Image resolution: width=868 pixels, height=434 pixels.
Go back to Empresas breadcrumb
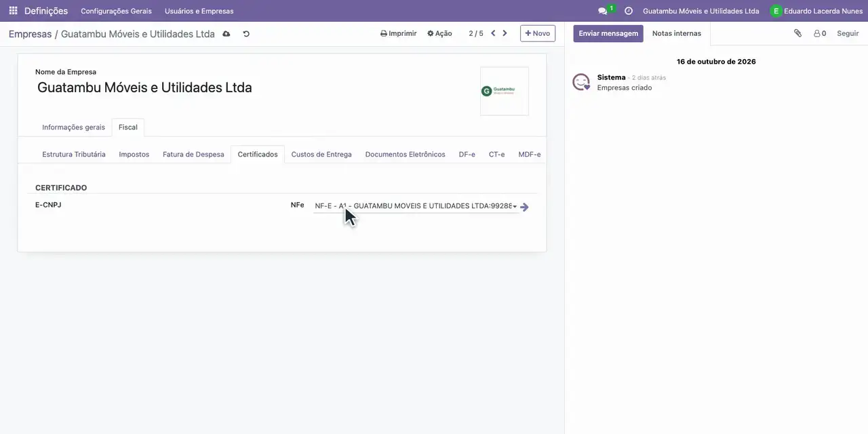pos(30,34)
